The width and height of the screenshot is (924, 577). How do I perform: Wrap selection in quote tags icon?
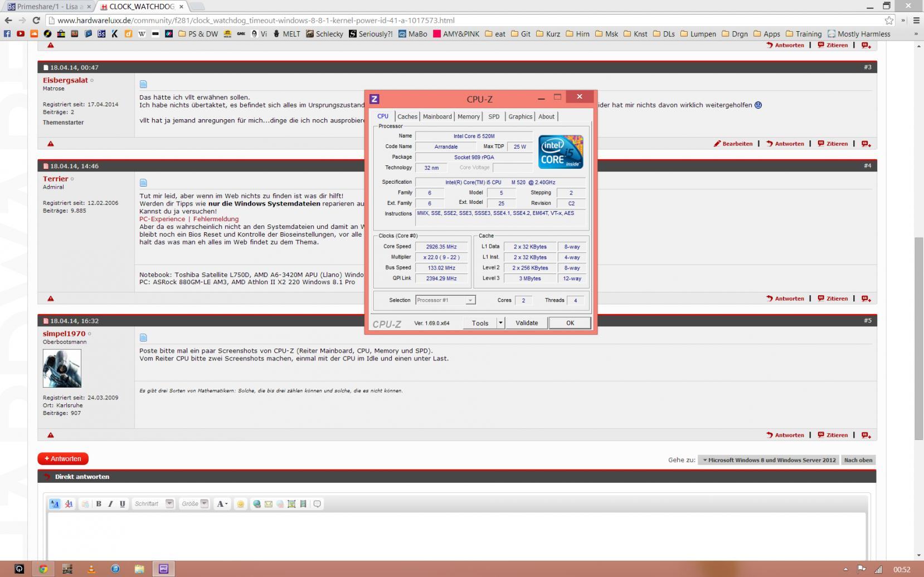(317, 503)
